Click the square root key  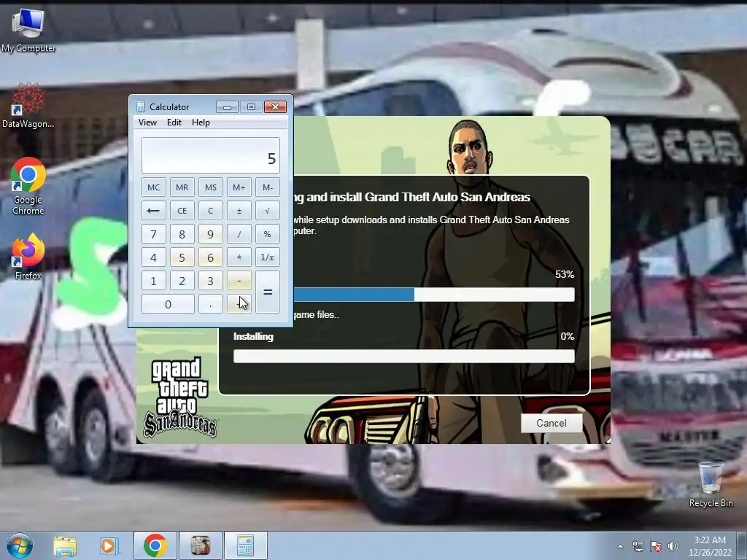click(x=268, y=211)
